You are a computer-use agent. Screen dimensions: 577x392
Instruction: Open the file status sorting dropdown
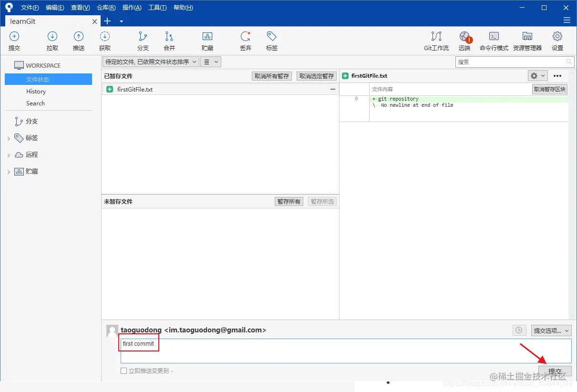151,62
